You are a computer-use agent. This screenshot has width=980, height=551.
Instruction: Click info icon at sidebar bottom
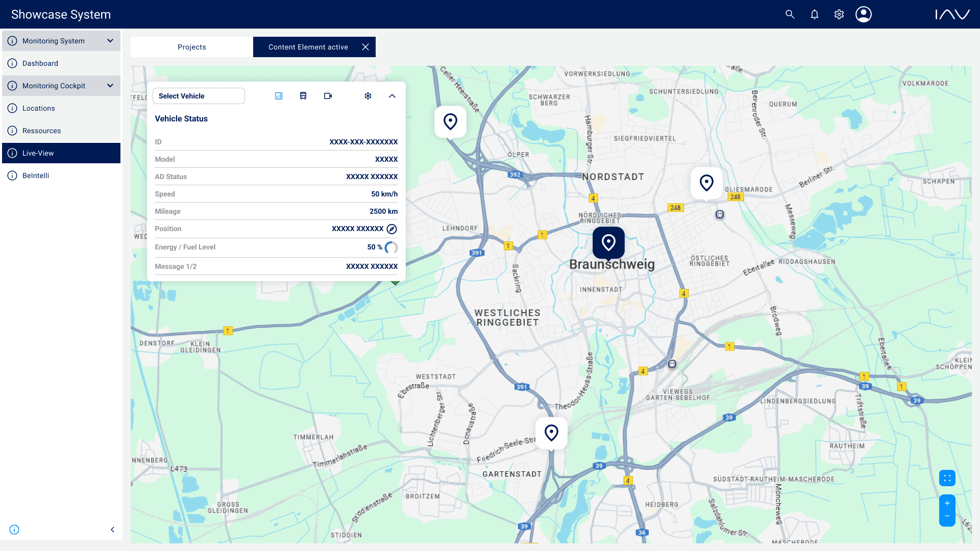(x=14, y=530)
